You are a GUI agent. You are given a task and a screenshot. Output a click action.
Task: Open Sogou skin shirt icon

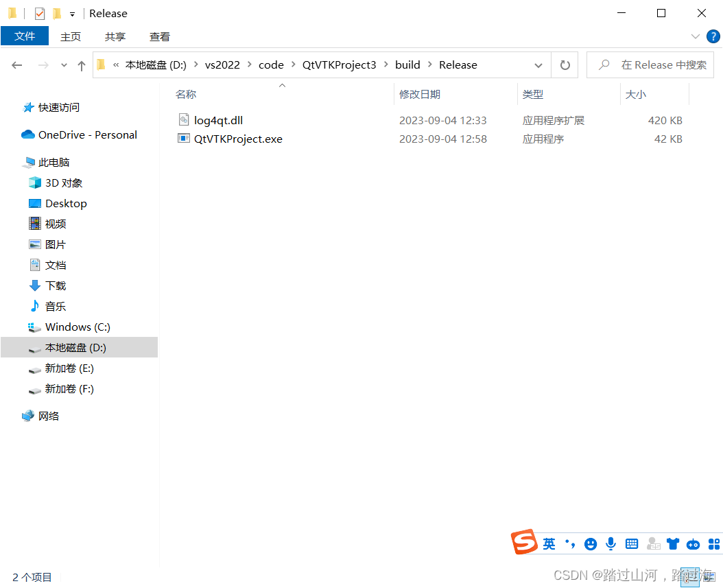click(x=673, y=544)
